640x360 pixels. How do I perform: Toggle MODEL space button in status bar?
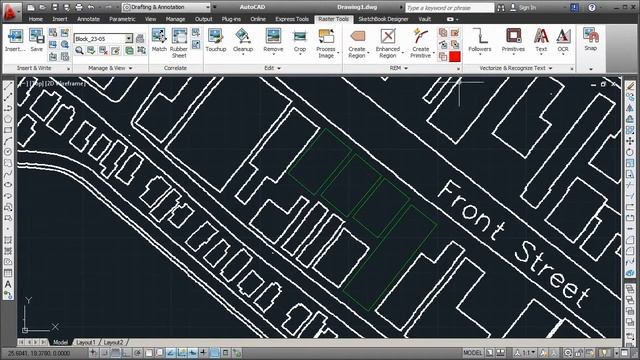pos(473,353)
